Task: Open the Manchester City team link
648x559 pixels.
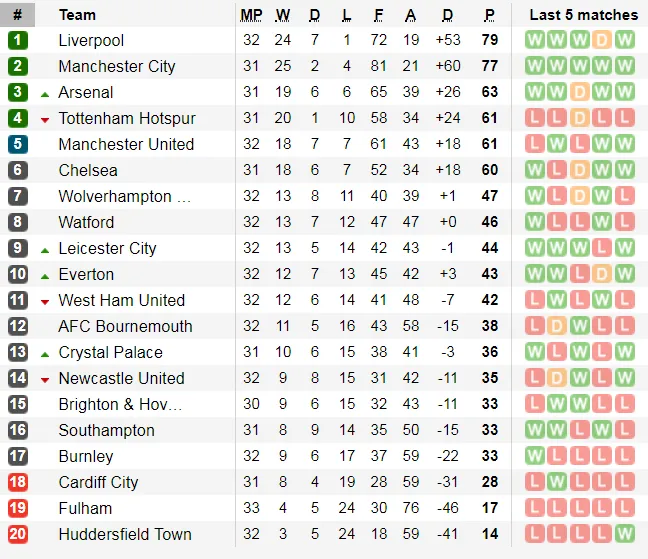Action: (x=117, y=67)
